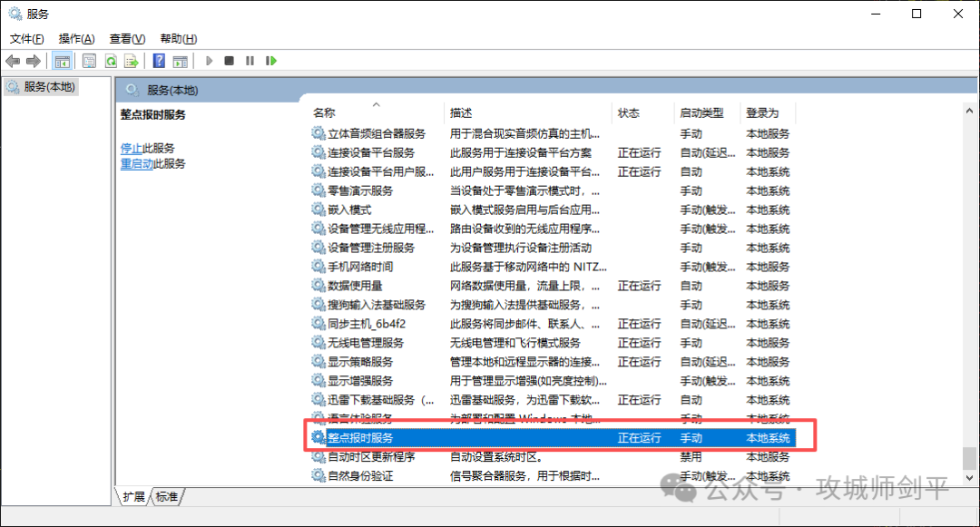Open the 操作(A) menu
This screenshot has width=980, height=527.
(76, 39)
